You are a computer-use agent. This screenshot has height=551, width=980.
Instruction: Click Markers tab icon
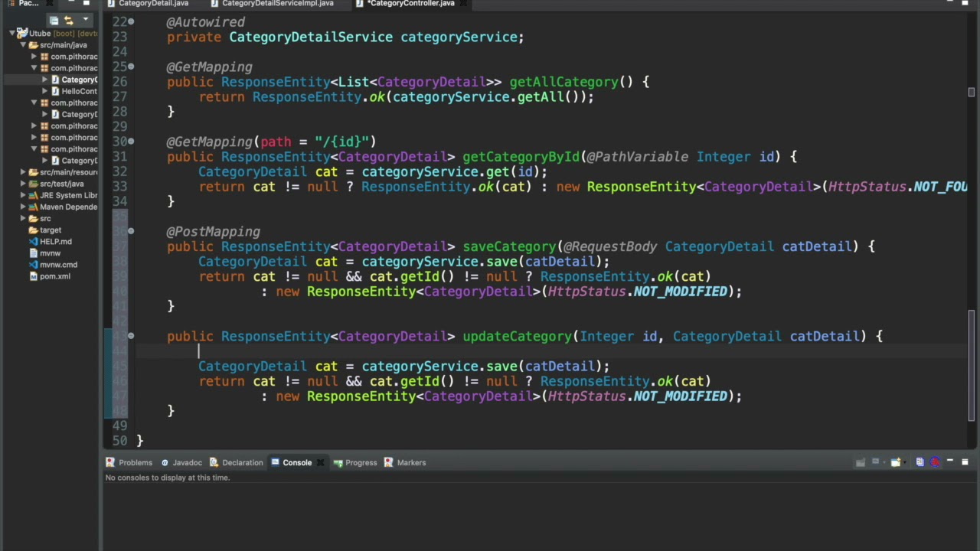(x=389, y=462)
